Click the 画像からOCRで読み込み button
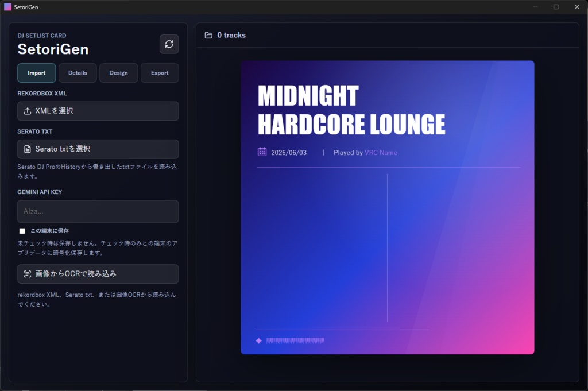Image resolution: width=588 pixels, height=391 pixels. 98,274
